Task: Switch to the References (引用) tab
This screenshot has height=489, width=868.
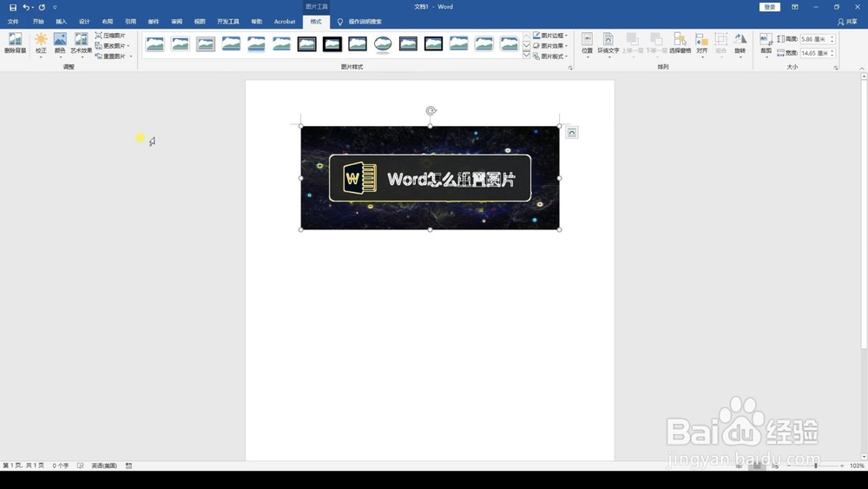Action: coord(131,22)
